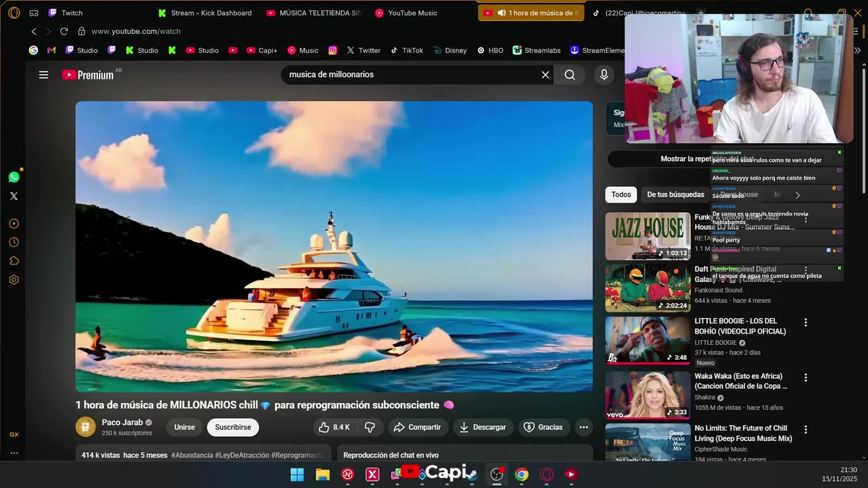Switch to Stream - Kick Dashboard tab
Viewport: 868px width, 488px height.
click(x=206, y=13)
